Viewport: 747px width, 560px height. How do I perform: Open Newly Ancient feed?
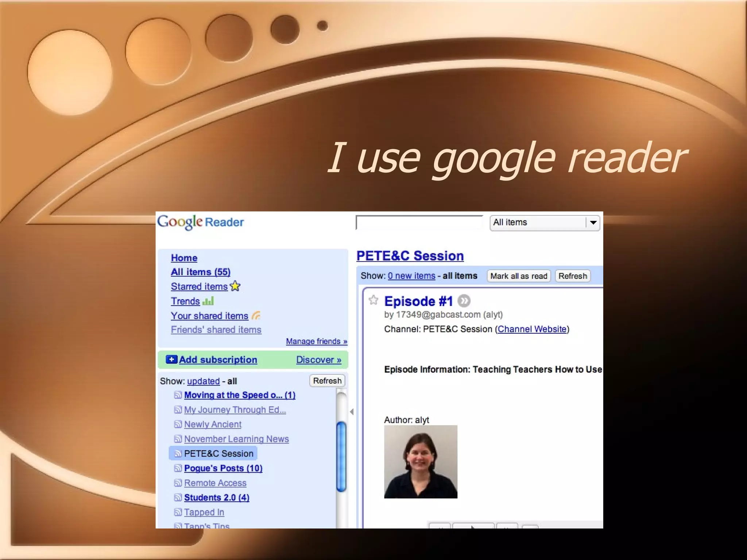click(213, 424)
